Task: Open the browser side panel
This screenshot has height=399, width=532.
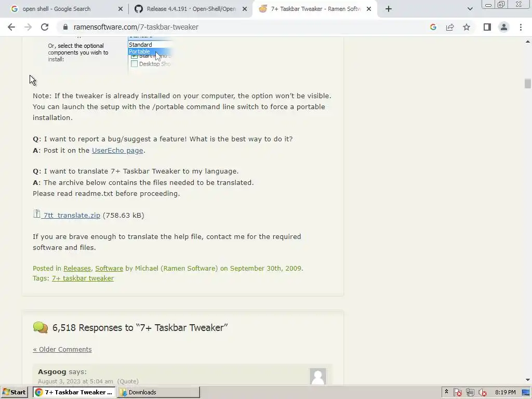Action: [487, 27]
